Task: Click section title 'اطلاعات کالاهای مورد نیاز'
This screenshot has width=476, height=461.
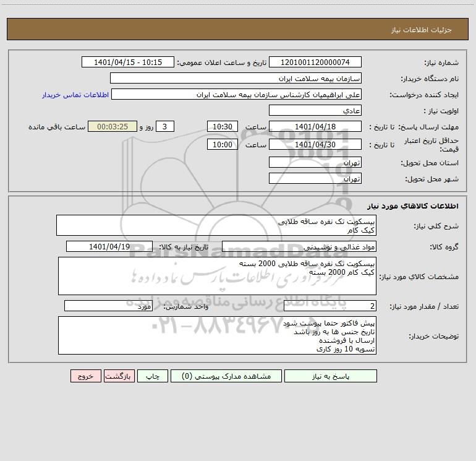Action: point(412,205)
